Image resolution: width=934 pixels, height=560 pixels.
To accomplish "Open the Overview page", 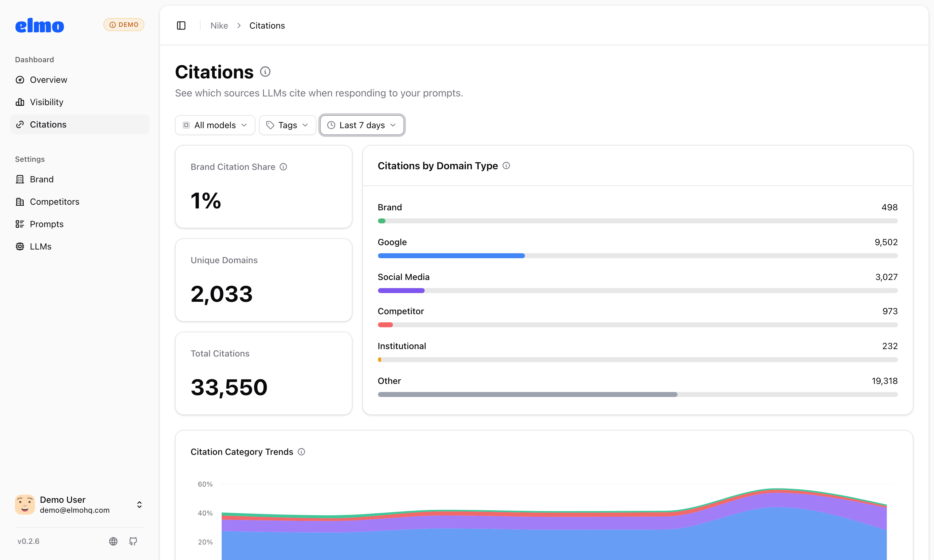I will coord(80,80).
